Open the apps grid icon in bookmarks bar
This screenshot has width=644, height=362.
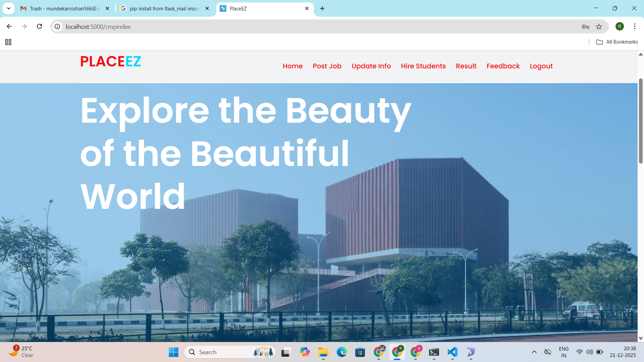point(8,42)
